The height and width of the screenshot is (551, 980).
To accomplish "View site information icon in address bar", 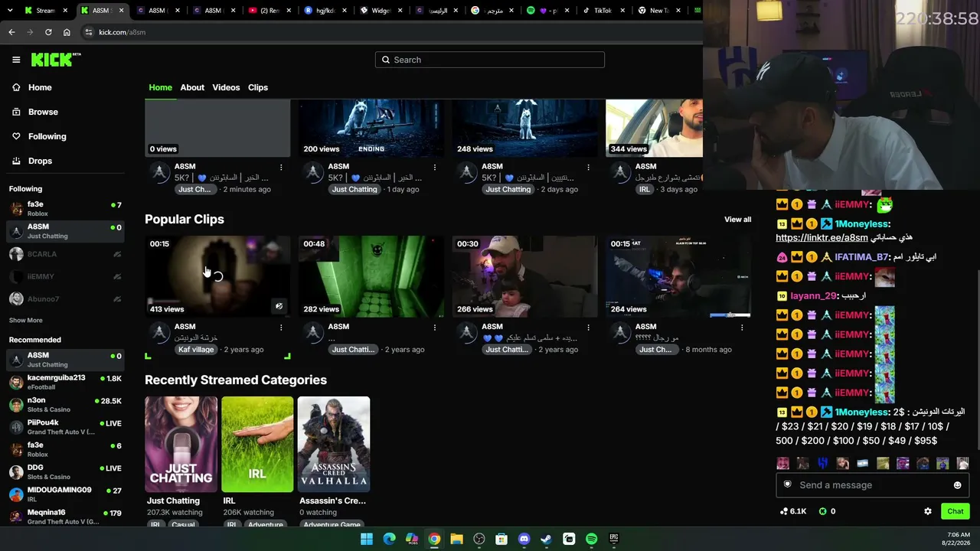I will (89, 32).
